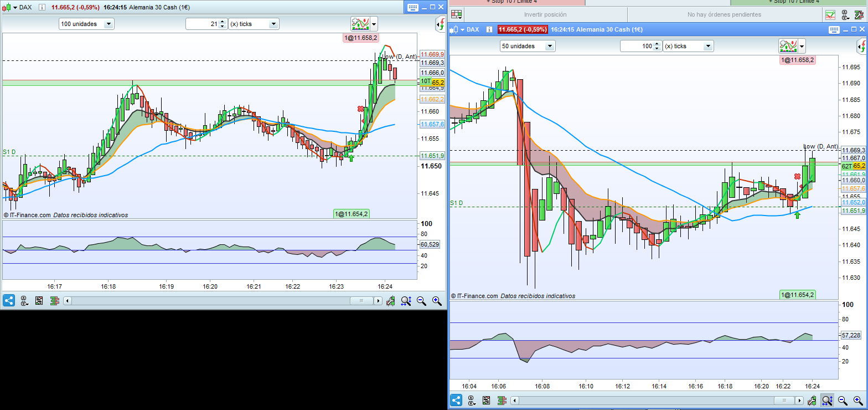Open the list icon in right chart toolbar
The width and height of the screenshot is (868, 410).
pyautogui.click(x=487, y=400)
